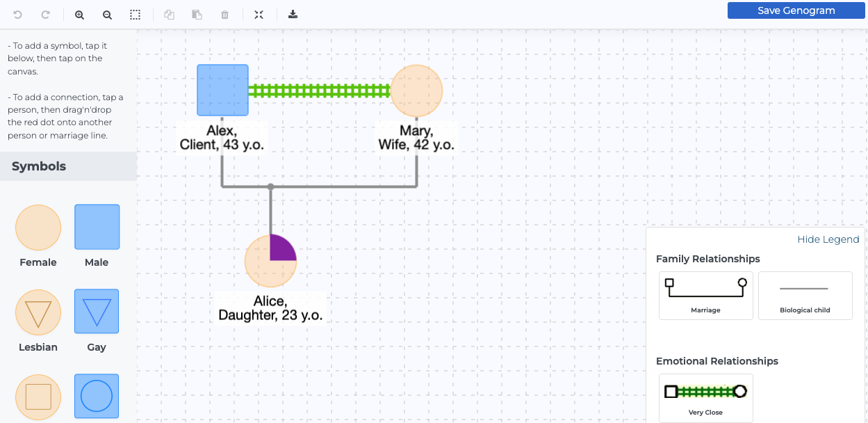Image resolution: width=868 pixels, height=423 pixels.
Task: Click the 'Alex, Client, 43 y.o.' label
Action: click(x=222, y=138)
